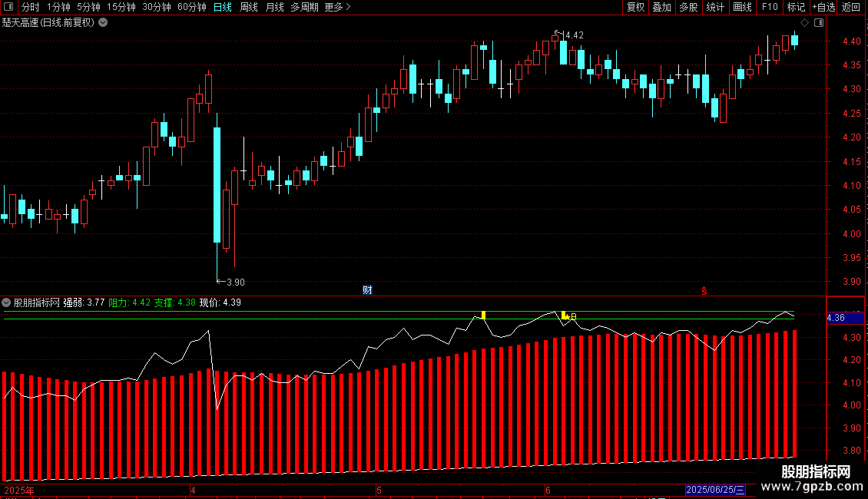Open the 多股 multi-stock view
The height and width of the screenshot is (499, 868).
click(688, 7)
